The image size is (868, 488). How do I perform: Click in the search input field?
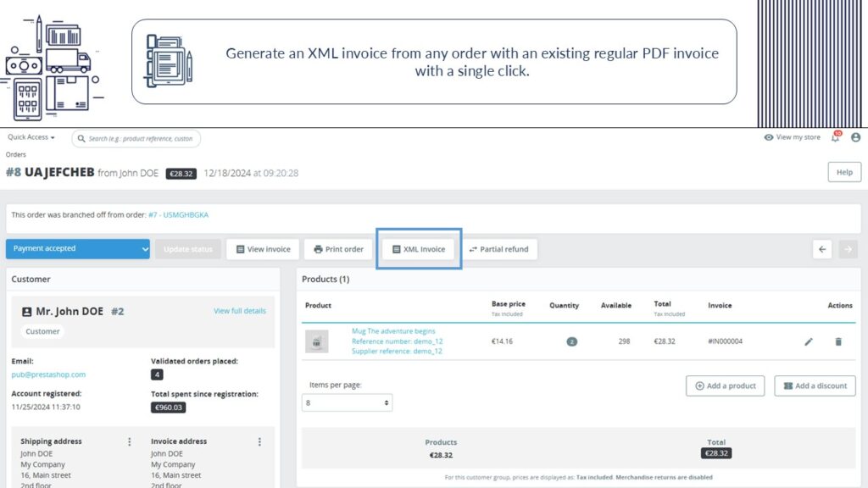coord(140,138)
